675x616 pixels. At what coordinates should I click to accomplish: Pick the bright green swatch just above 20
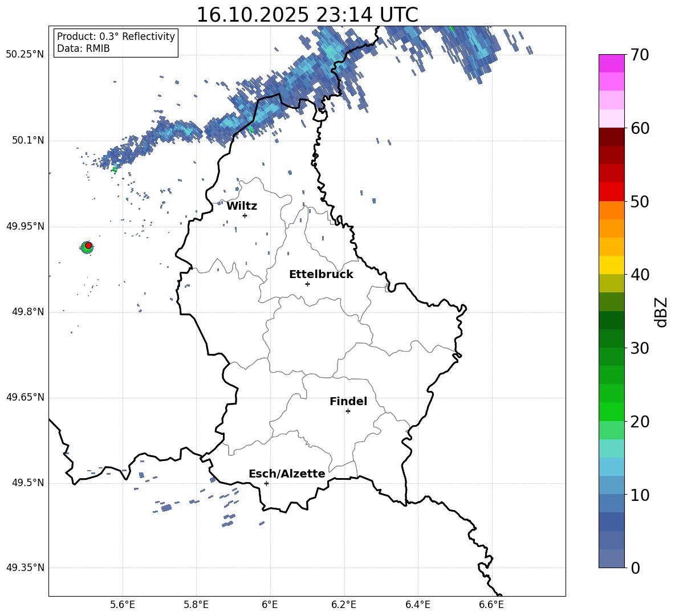[611, 411]
